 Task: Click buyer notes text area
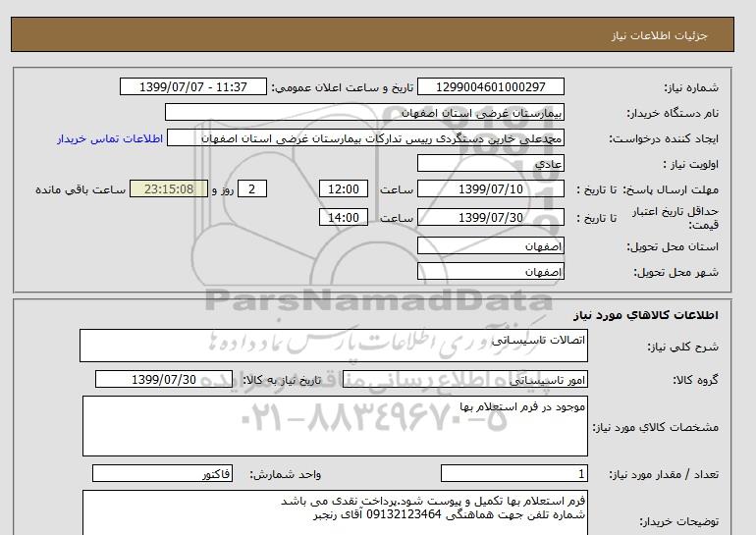[335, 512]
